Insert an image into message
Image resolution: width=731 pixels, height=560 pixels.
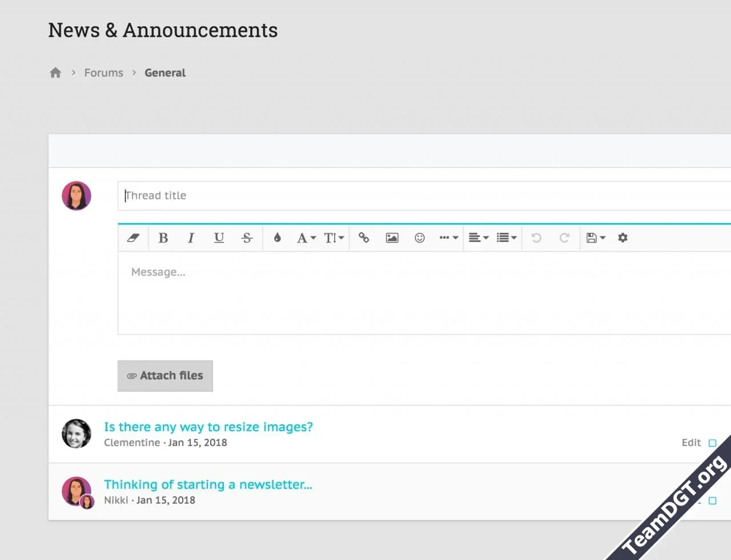[392, 238]
